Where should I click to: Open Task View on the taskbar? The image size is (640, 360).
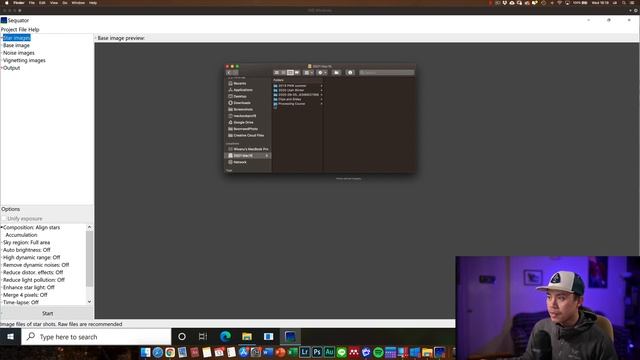click(203, 337)
